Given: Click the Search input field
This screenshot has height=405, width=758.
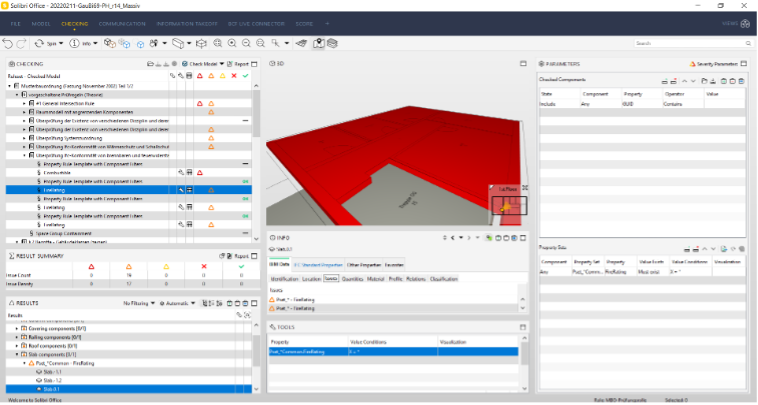Looking at the screenshot, I should pyautogui.click(x=688, y=44).
